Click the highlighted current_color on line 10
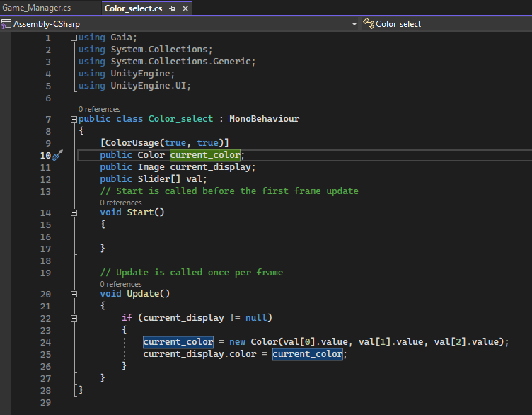532x415 pixels. pyautogui.click(x=205, y=155)
